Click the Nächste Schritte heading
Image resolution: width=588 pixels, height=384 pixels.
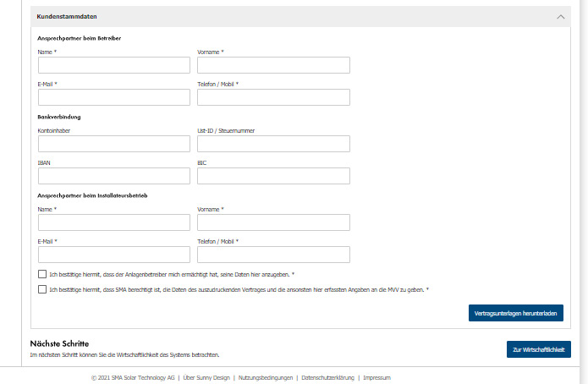(x=59, y=343)
